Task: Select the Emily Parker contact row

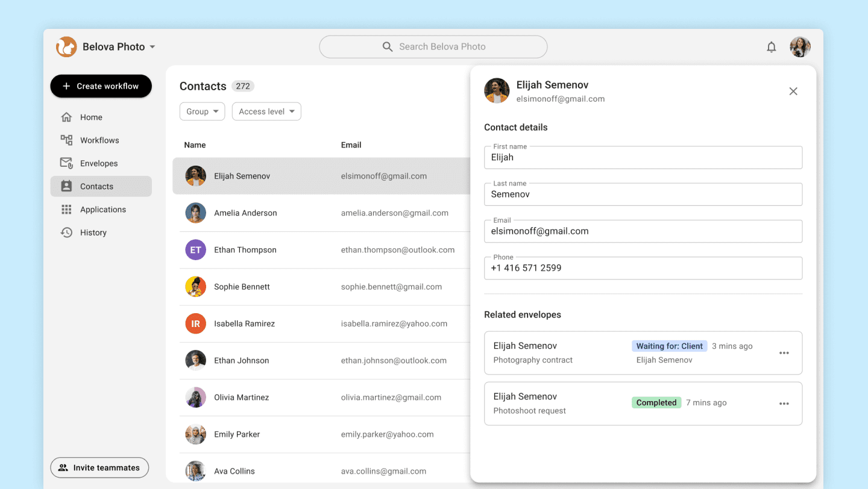Action: [x=325, y=434]
